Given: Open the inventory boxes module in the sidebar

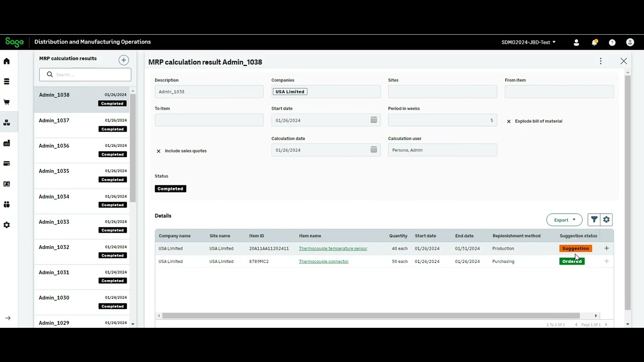Looking at the screenshot, I should point(7,123).
